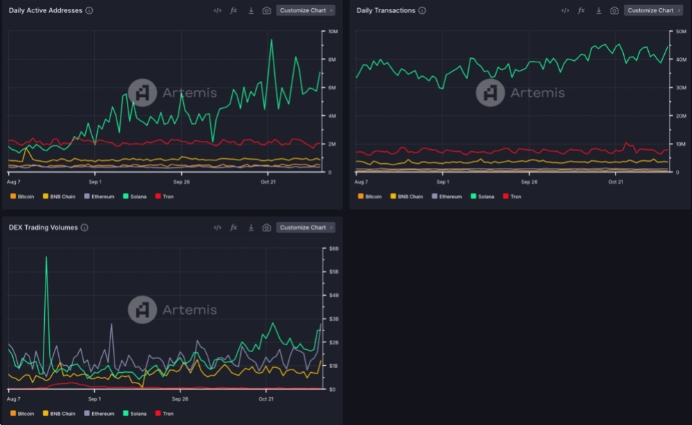Open formula icon on Daily Transactions chart

coord(581,11)
